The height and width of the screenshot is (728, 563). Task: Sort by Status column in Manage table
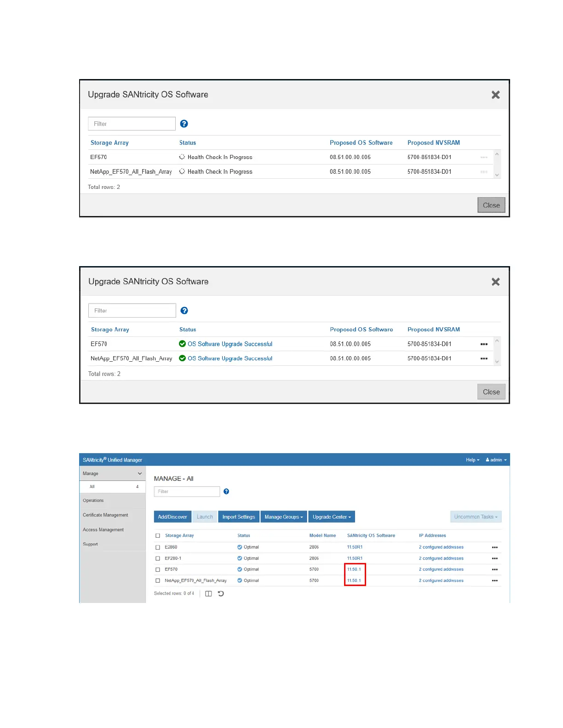pyautogui.click(x=244, y=536)
